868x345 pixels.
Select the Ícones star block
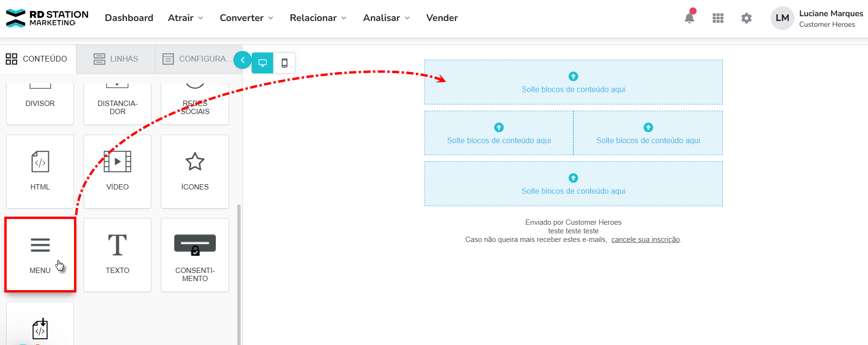pyautogui.click(x=195, y=171)
